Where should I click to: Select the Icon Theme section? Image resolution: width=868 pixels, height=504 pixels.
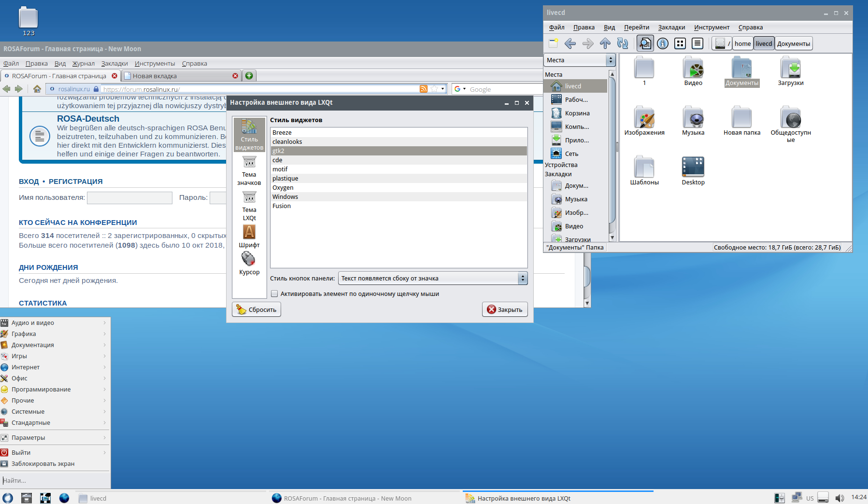pyautogui.click(x=249, y=171)
